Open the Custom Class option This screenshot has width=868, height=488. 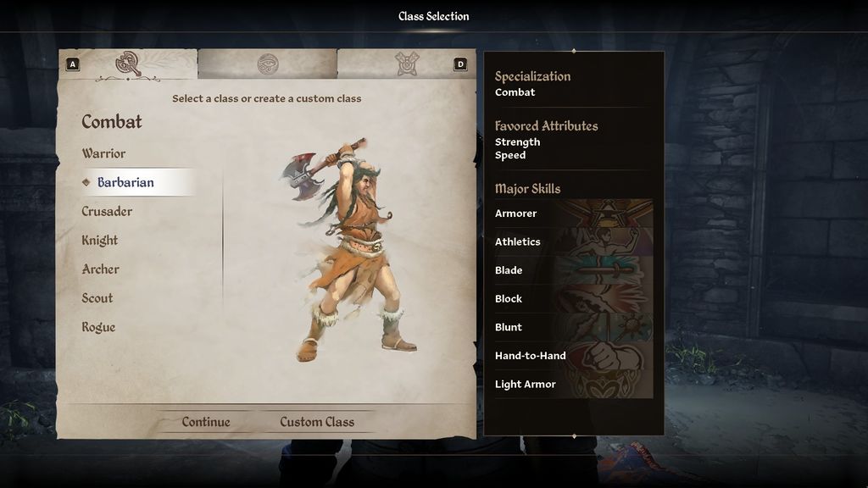[x=317, y=422]
